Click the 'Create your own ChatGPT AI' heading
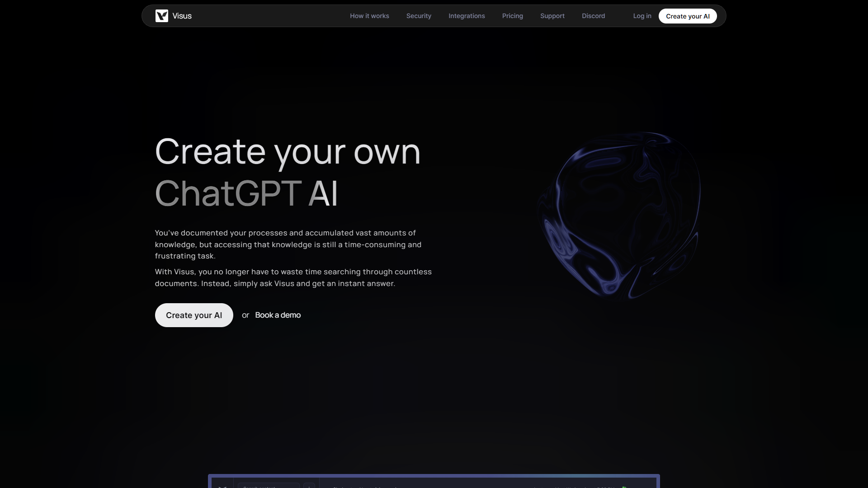Image resolution: width=868 pixels, height=488 pixels. click(288, 173)
